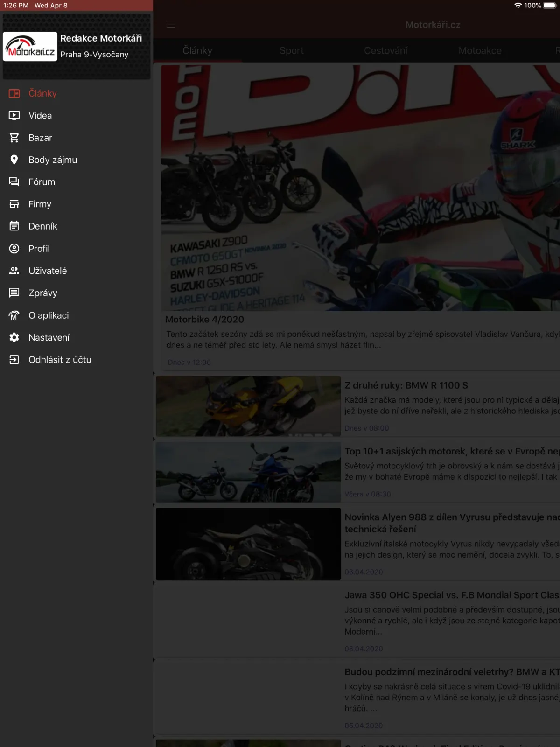Tap the 05.04.2020 article date
The image size is (560, 747).
click(x=364, y=726)
